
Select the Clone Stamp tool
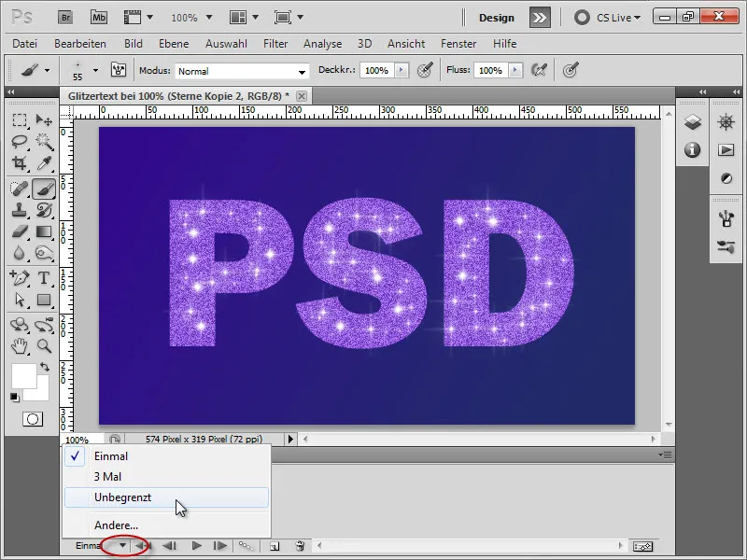tap(20, 210)
